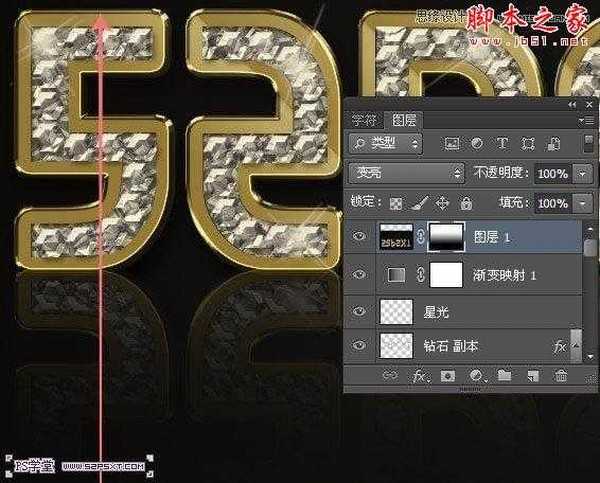Select the white mask thumbnail of 渐变映射 1
This screenshot has height=483, width=600.
point(446,275)
